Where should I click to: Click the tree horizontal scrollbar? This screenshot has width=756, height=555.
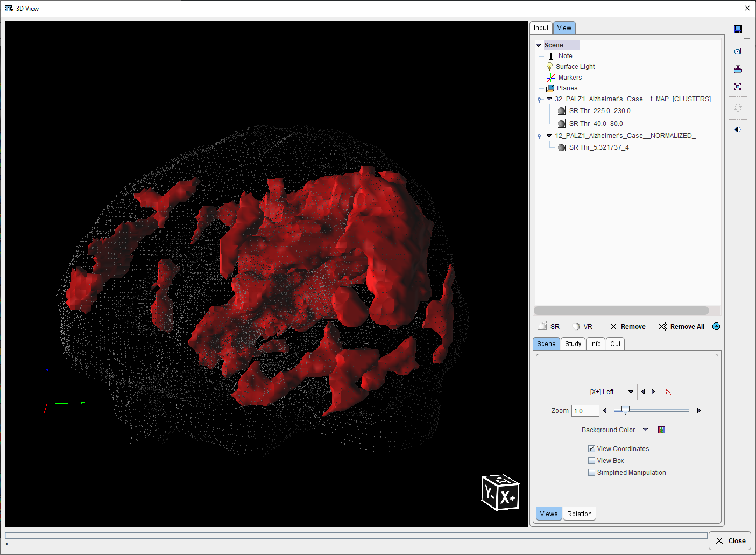pyautogui.click(x=621, y=311)
